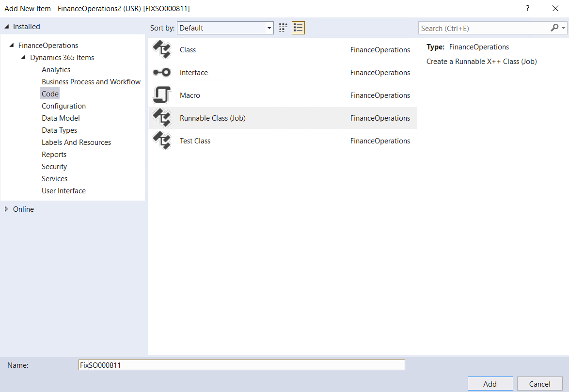Select the Dynamics 365 Items label

point(62,57)
